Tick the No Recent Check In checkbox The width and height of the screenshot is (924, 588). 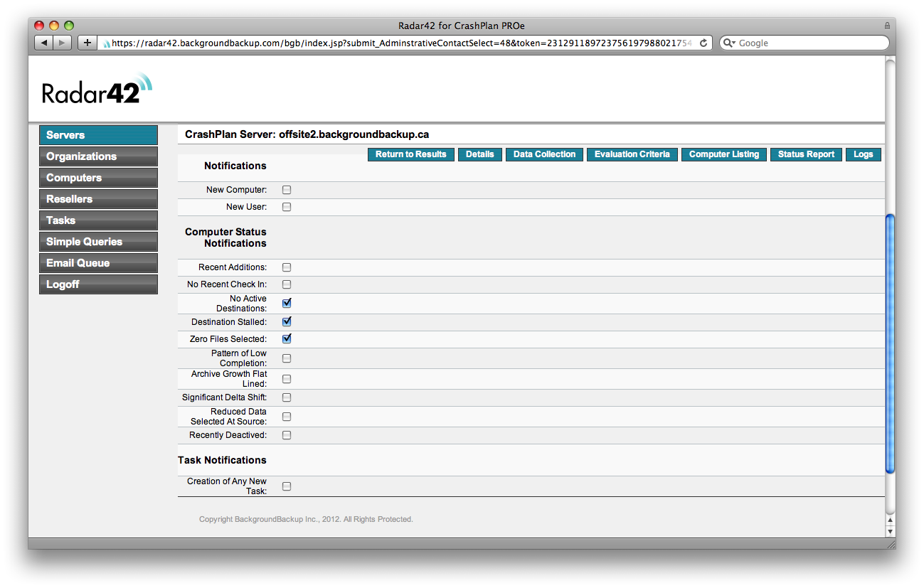(287, 284)
